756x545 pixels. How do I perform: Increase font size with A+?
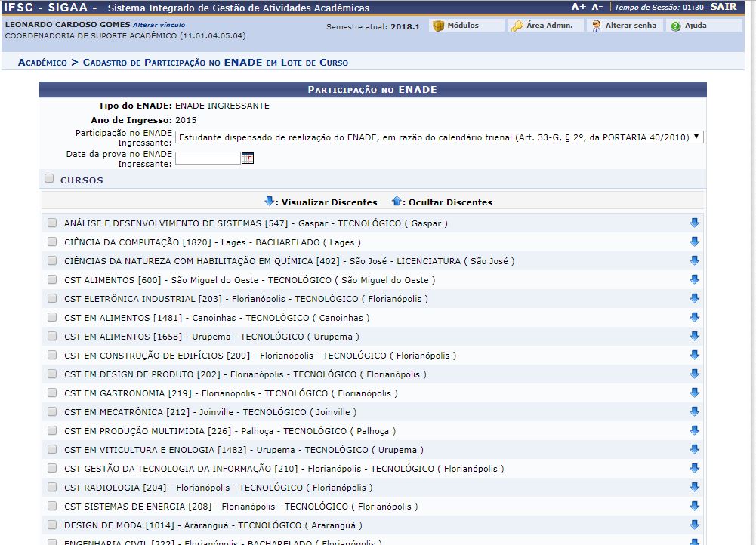click(x=579, y=7)
